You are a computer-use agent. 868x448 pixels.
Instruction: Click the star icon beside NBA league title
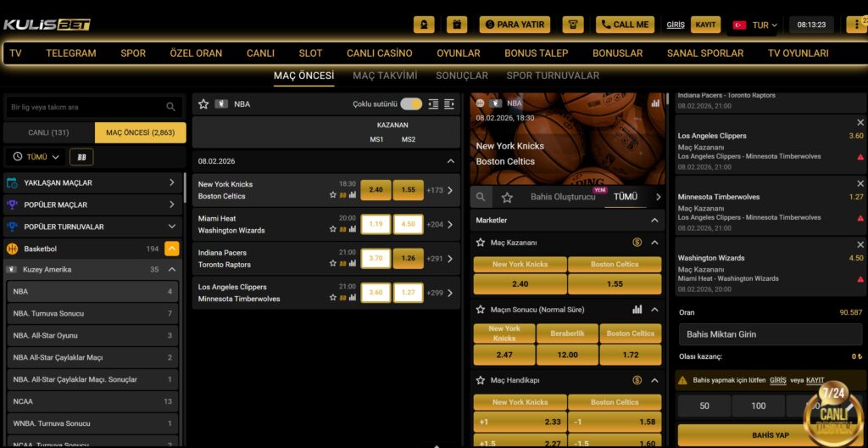pos(203,104)
